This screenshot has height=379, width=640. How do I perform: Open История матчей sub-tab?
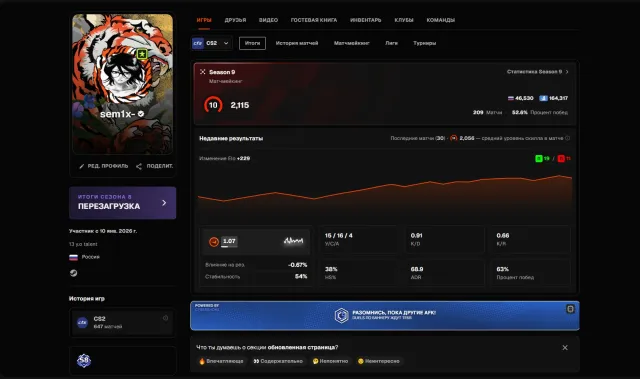coord(297,43)
